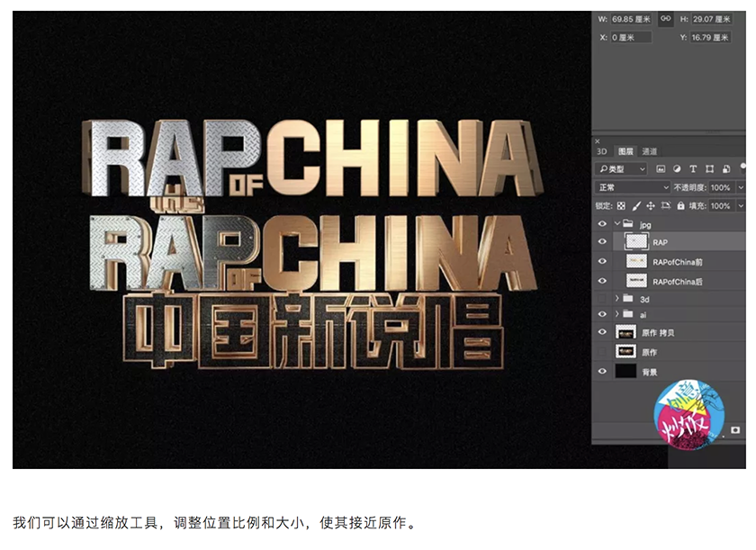Image resolution: width=756 pixels, height=550 pixels.
Task: Click the W width input field
Action: tap(631, 19)
